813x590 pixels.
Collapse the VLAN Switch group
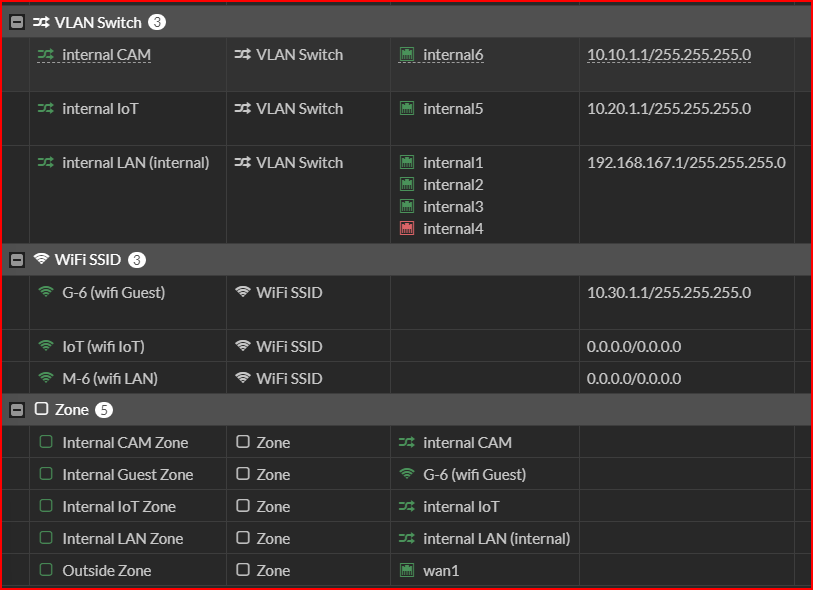(17, 22)
